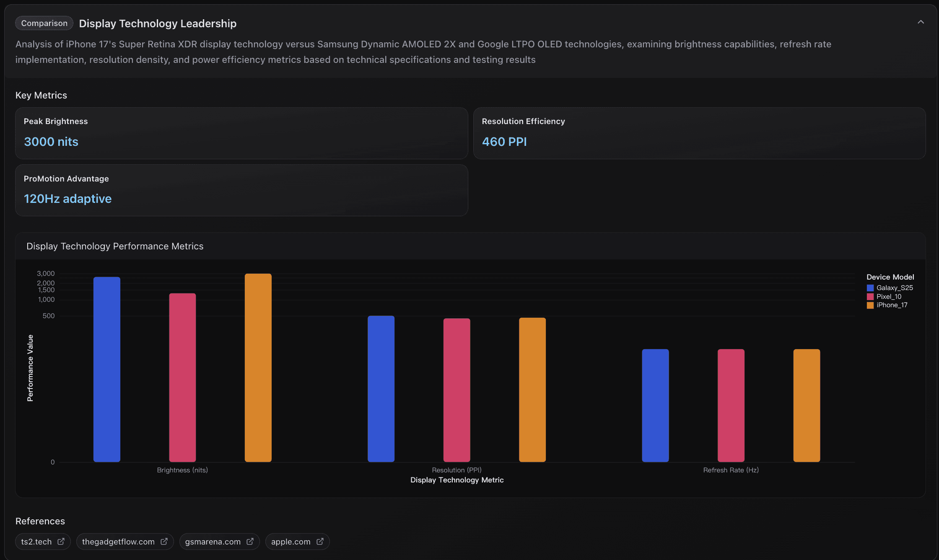Collapse the Display Technology Leadership section
The height and width of the screenshot is (560, 939).
coord(921,22)
